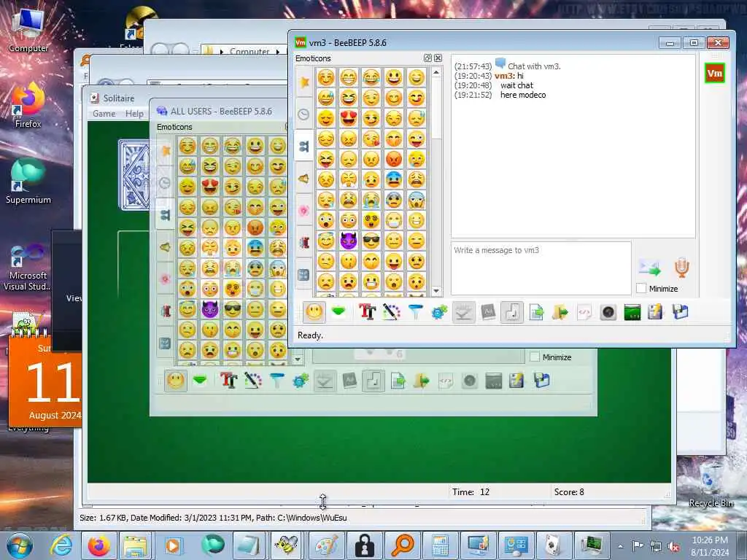Screen dimensions: 747x560
Task: Insert blue cold-sweat face emoji in vm3
Action: point(394,179)
